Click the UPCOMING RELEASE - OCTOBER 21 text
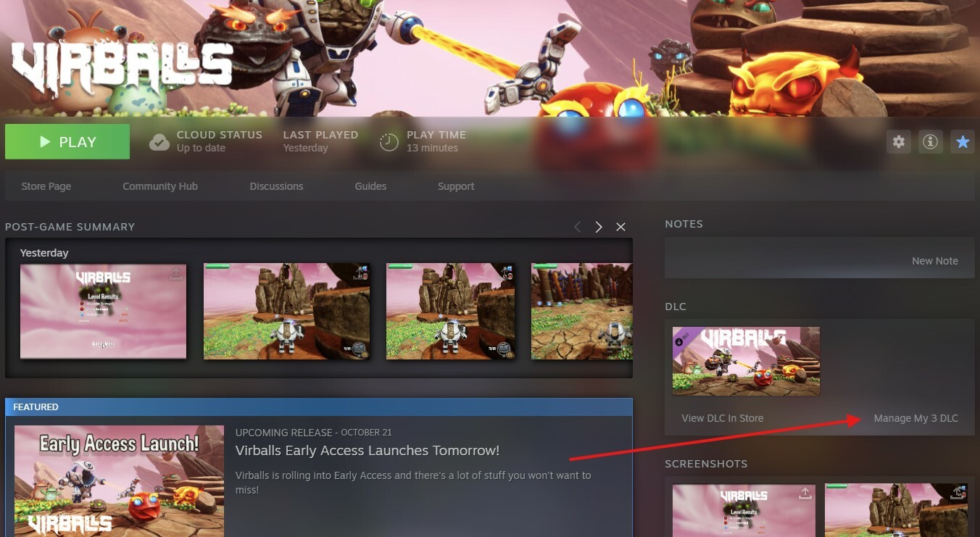This screenshot has height=537, width=980. point(313,433)
